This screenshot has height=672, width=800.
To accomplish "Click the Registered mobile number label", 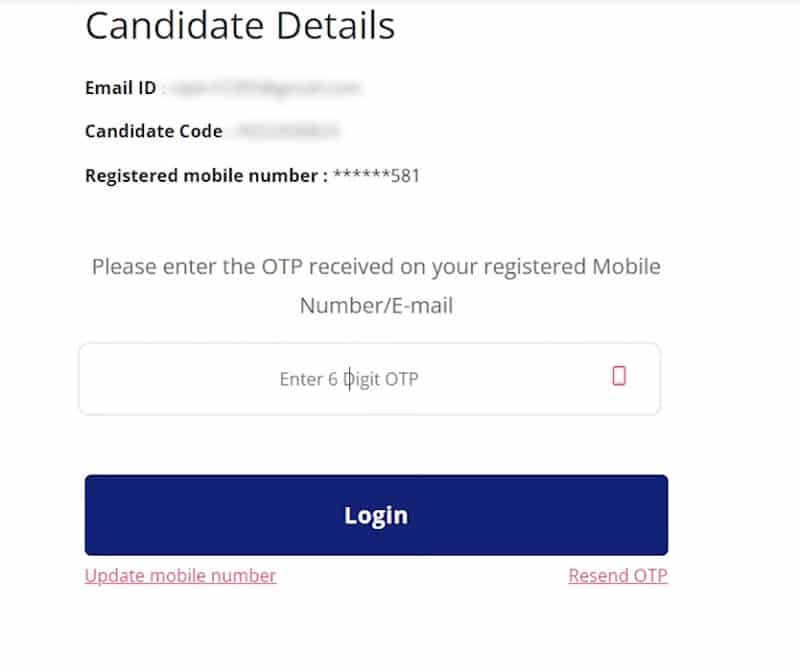I will point(206,176).
